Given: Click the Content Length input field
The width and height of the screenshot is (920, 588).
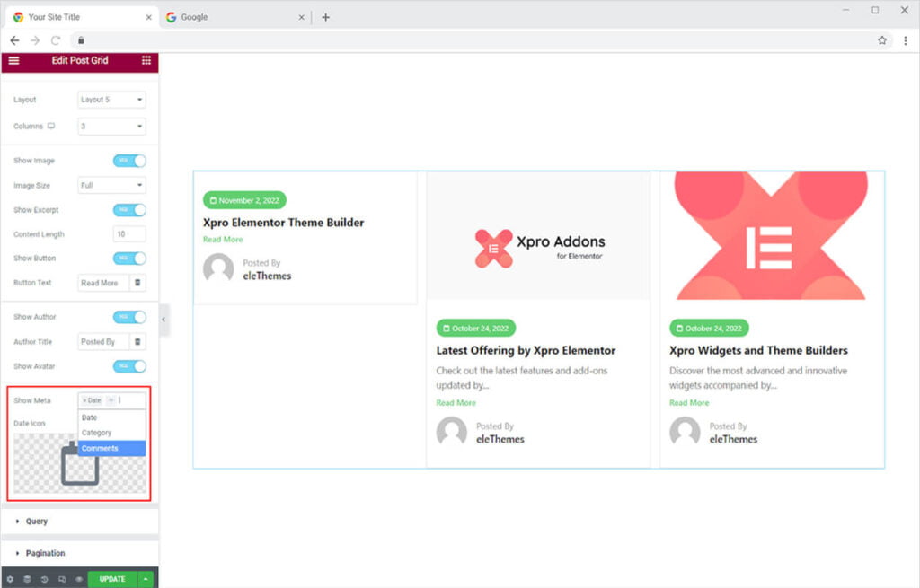Looking at the screenshot, I should click(x=129, y=234).
